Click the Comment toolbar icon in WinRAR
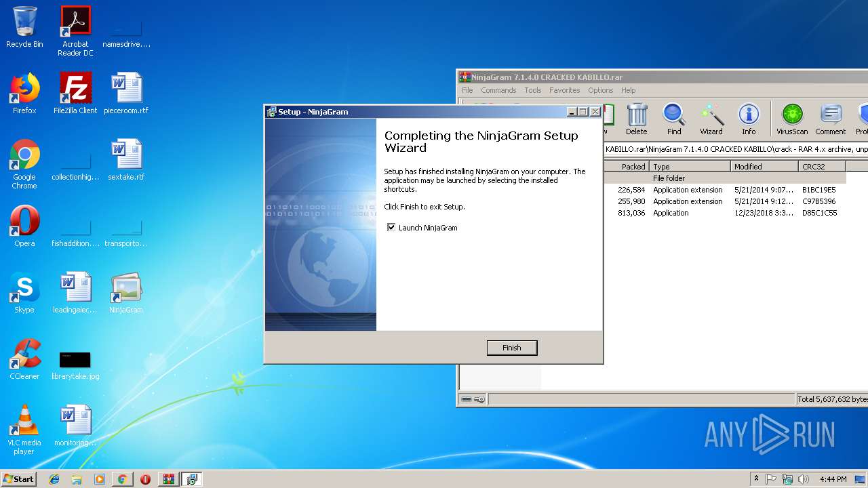This screenshot has height=488, width=868. (x=831, y=119)
